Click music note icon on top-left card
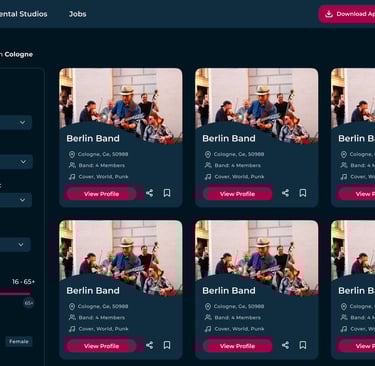This screenshot has height=366, width=375. point(72,177)
